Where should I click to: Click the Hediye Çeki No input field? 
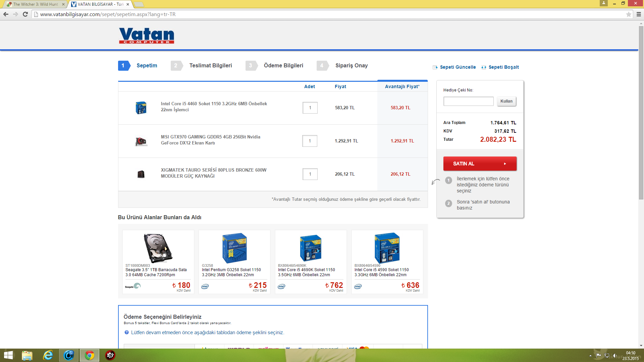(x=468, y=101)
